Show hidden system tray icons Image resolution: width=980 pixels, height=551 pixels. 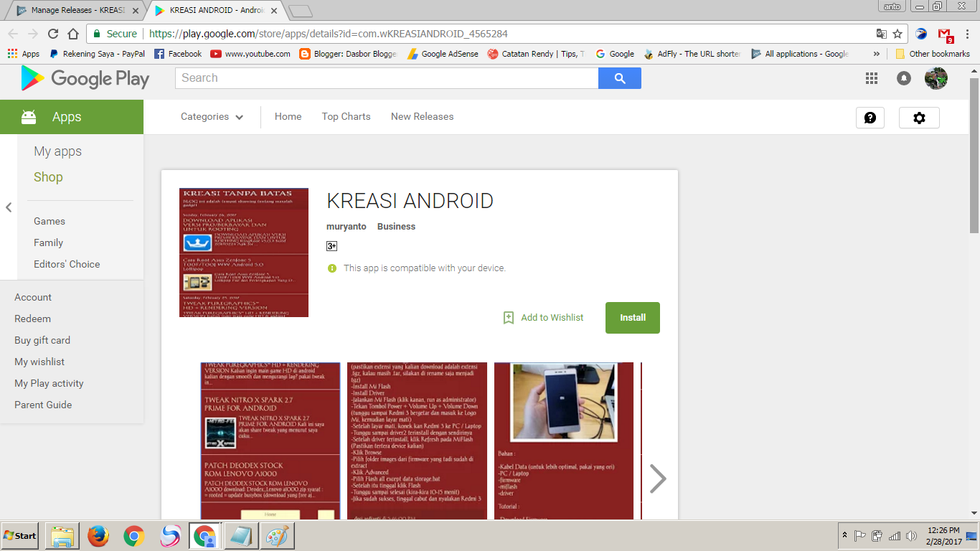pos(845,536)
